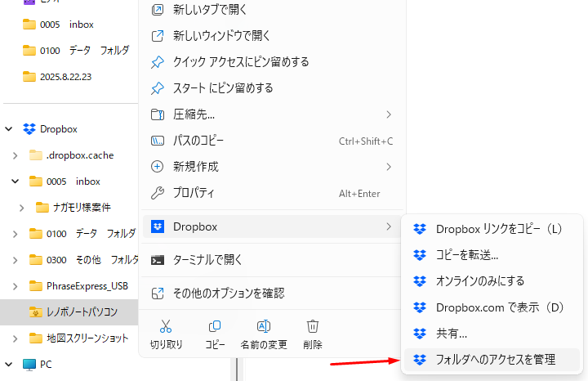The height and width of the screenshot is (381, 588).
Task: Open プロパティ from context menu
Action: point(194,193)
